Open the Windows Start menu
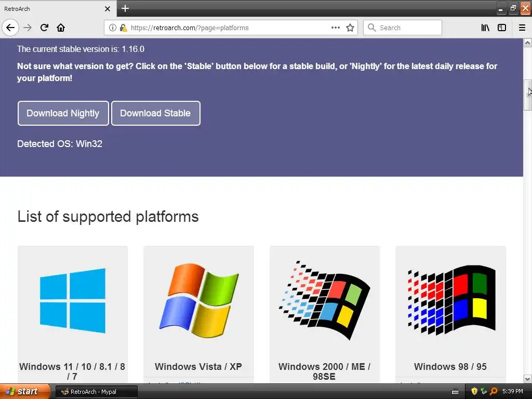532x399 pixels. point(25,391)
